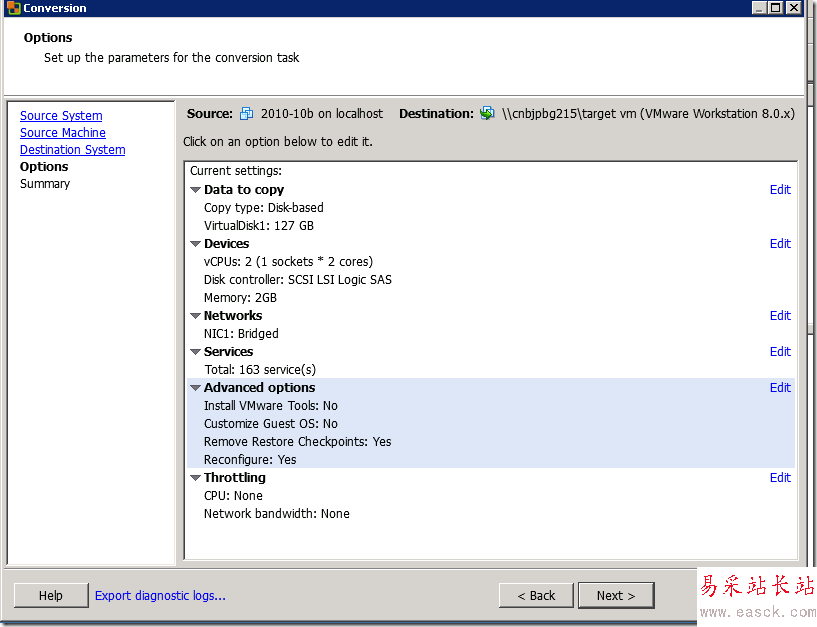The width and height of the screenshot is (817, 627).
Task: Click the Back button
Action: [536, 596]
